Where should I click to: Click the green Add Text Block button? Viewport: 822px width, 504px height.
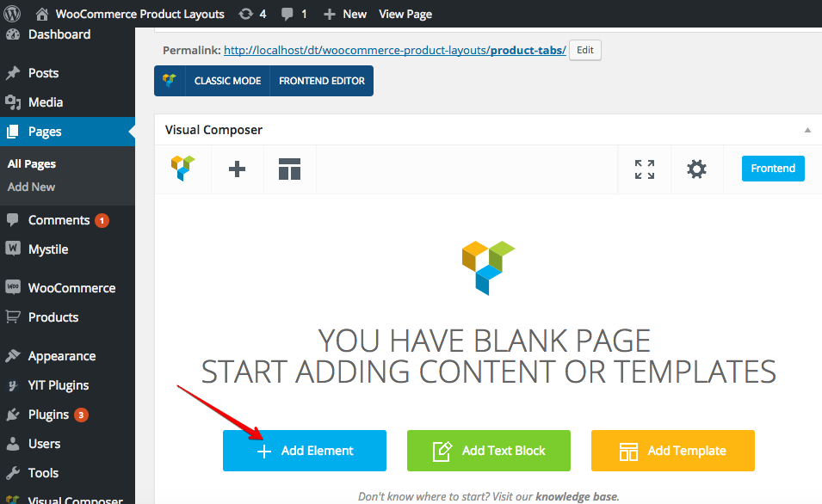pyautogui.click(x=489, y=451)
